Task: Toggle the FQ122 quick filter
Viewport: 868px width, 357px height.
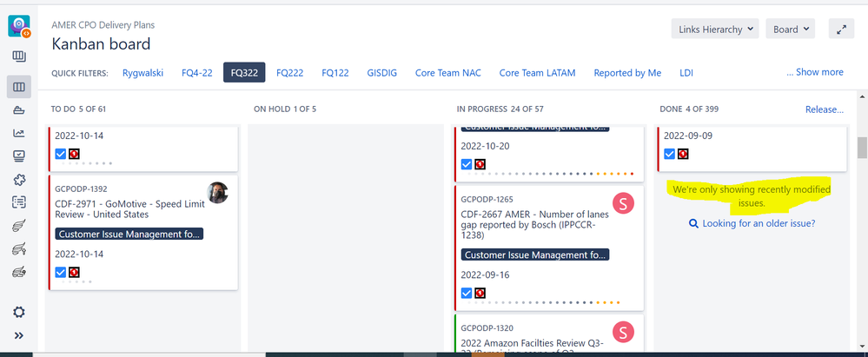Action: [x=335, y=72]
